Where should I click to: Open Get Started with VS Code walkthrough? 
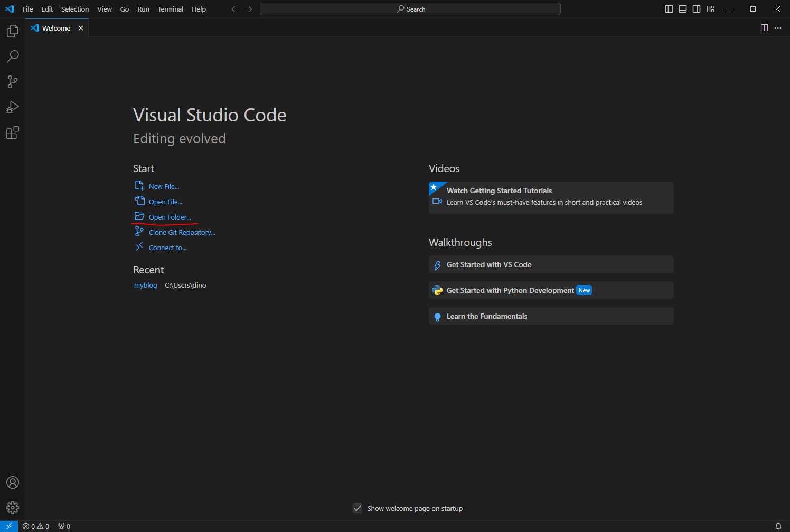click(x=551, y=264)
